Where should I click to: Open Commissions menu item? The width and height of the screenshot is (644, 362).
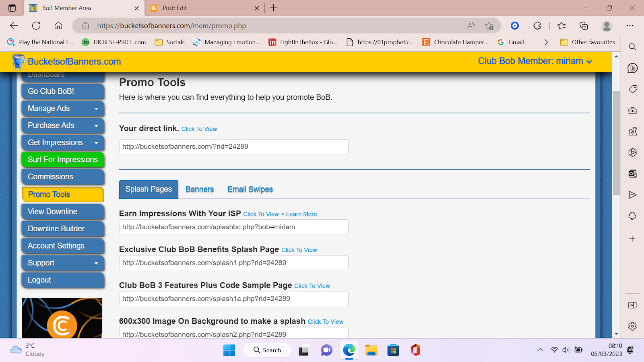63,177
